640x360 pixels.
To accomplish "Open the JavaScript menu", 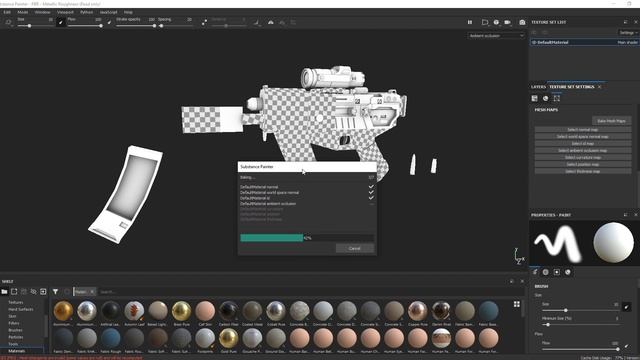I will tap(108, 12).
